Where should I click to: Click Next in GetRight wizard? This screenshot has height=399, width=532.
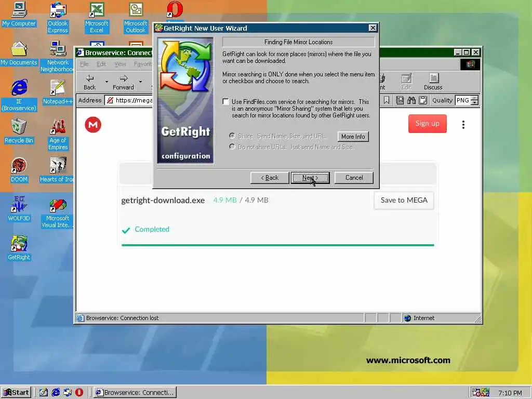(x=310, y=178)
